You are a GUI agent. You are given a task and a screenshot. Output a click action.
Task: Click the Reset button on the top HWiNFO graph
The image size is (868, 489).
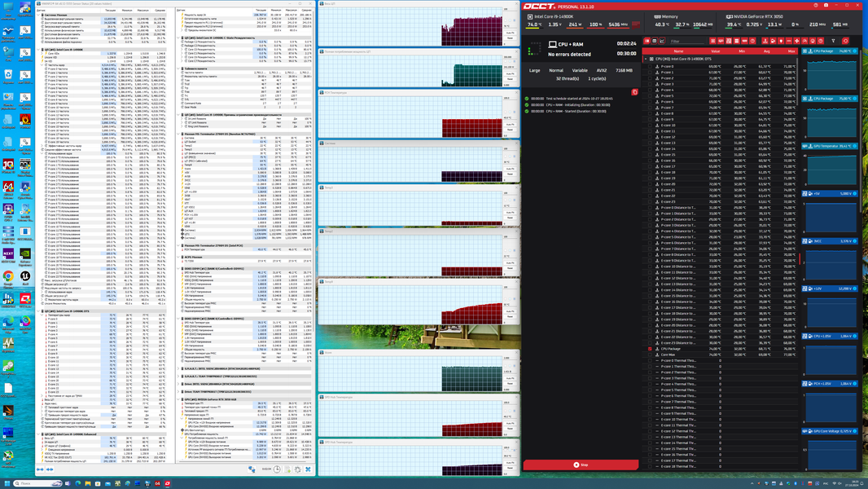(511, 38)
